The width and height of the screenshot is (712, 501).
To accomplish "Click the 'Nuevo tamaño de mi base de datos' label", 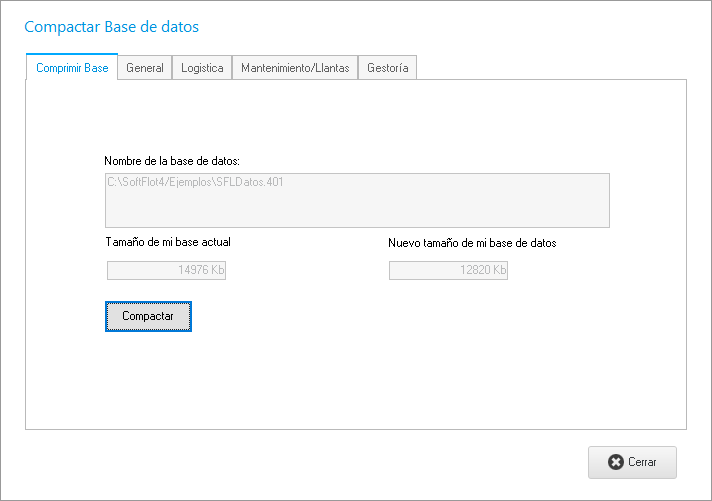I will point(472,243).
